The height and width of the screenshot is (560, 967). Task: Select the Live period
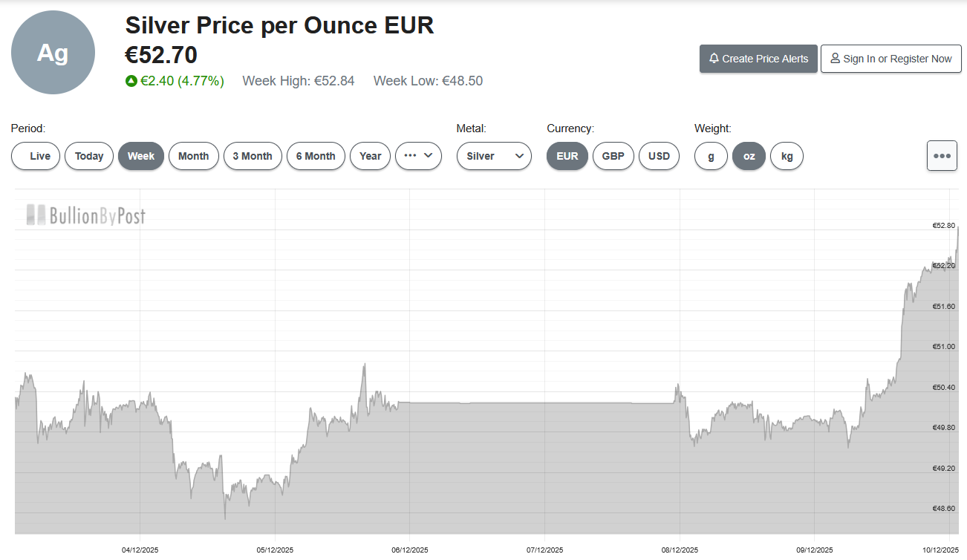click(36, 156)
